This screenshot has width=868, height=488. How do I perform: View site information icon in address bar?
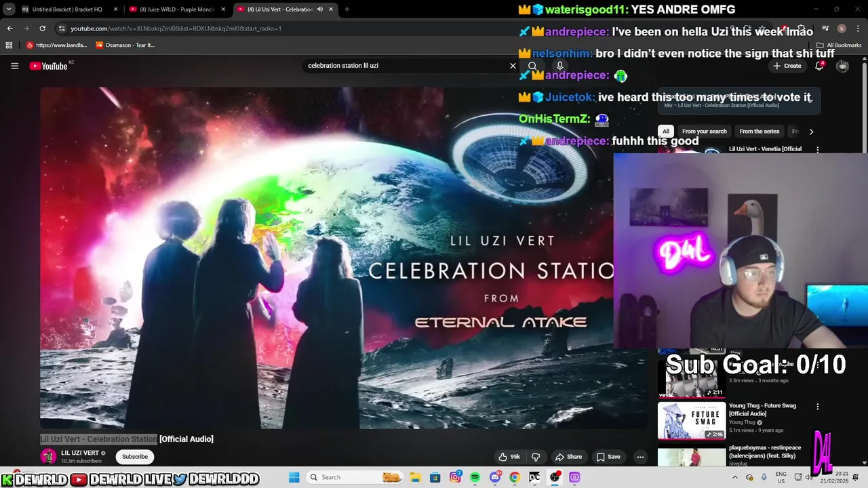point(62,28)
